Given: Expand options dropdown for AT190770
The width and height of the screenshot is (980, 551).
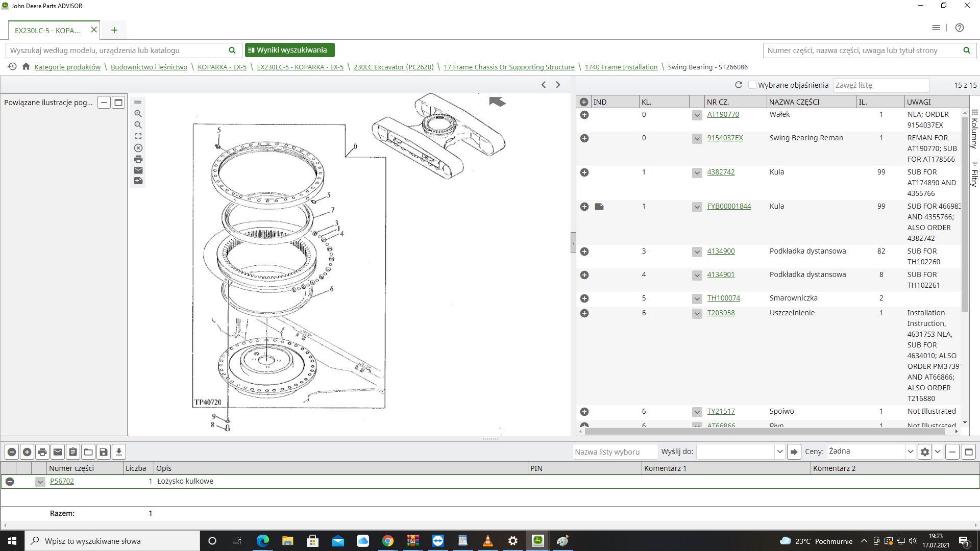Looking at the screenshot, I should (x=697, y=115).
